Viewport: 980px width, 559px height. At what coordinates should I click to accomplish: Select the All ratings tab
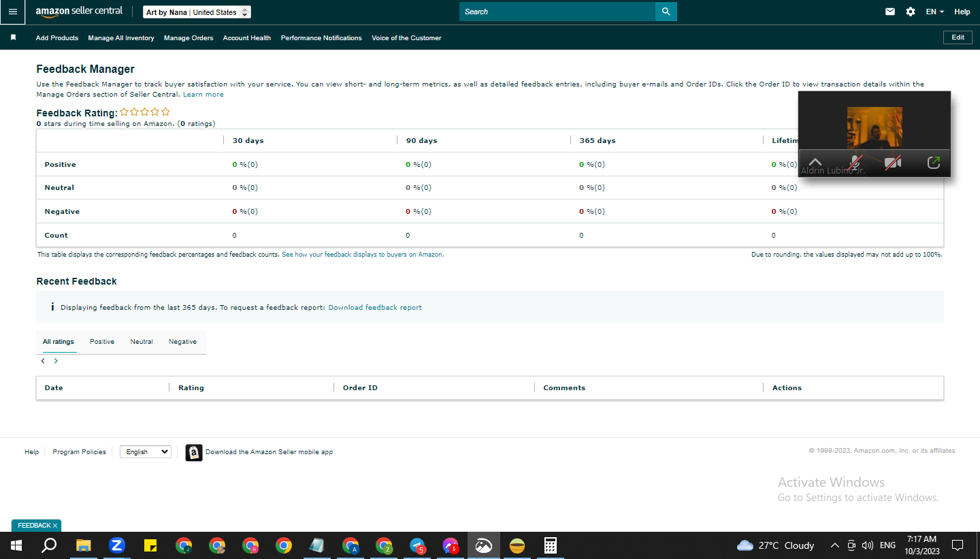point(59,342)
